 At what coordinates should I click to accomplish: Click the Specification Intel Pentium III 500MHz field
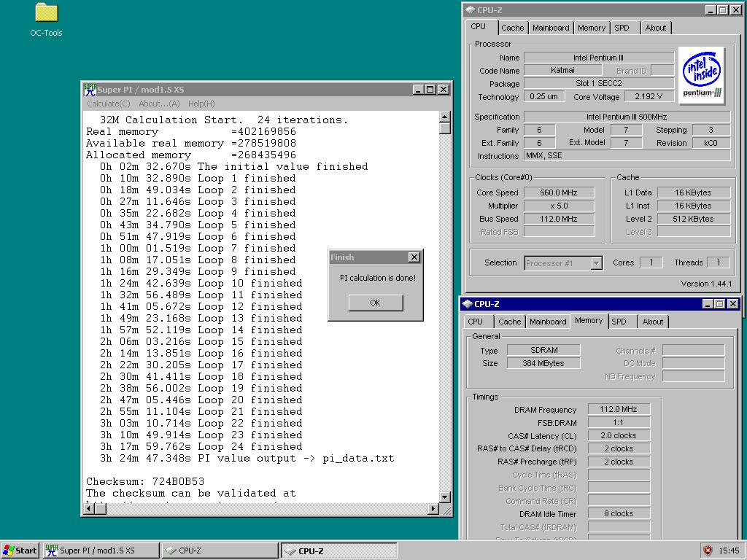tap(627, 117)
